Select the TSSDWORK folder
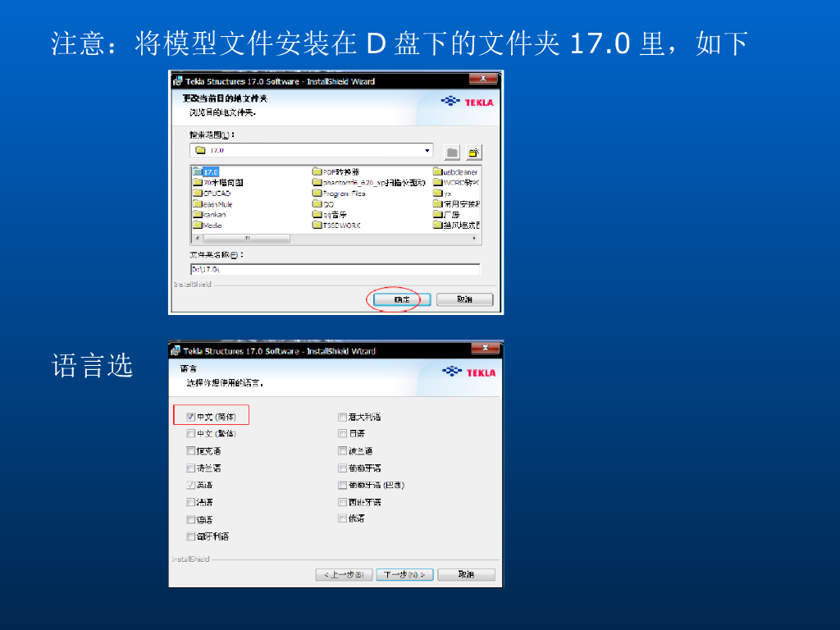This screenshot has width=840, height=630. pos(336,226)
